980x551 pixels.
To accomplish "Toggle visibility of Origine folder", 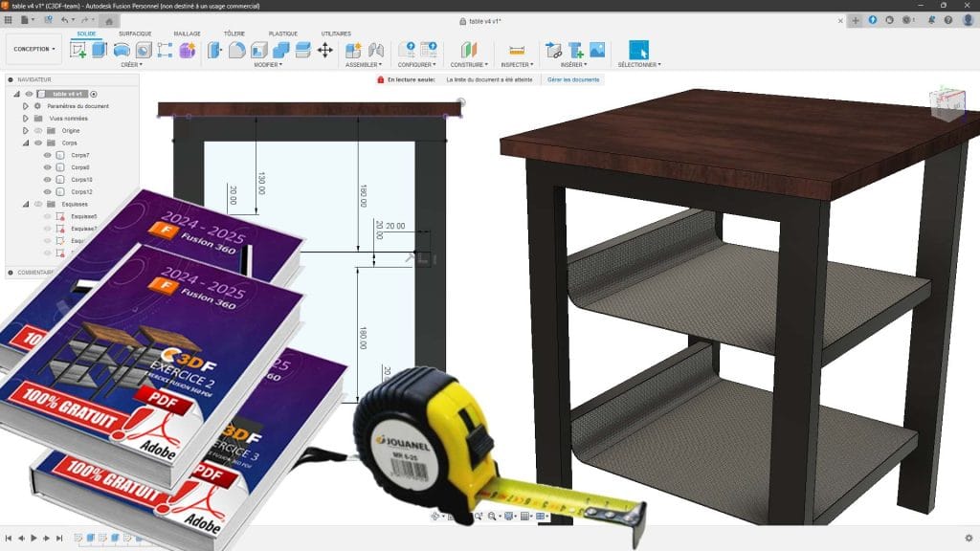I will 38,130.
